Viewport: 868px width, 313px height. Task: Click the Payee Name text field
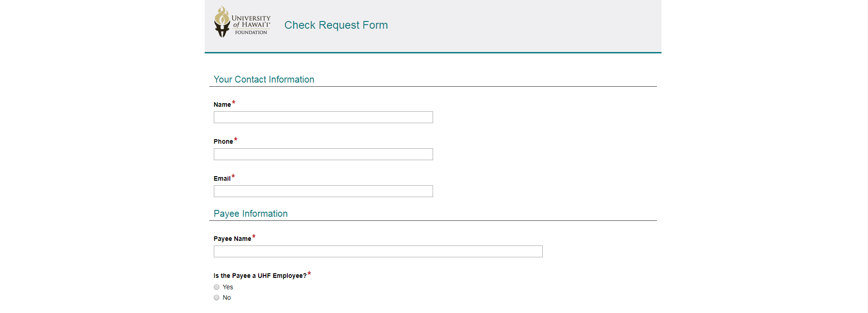point(378,251)
